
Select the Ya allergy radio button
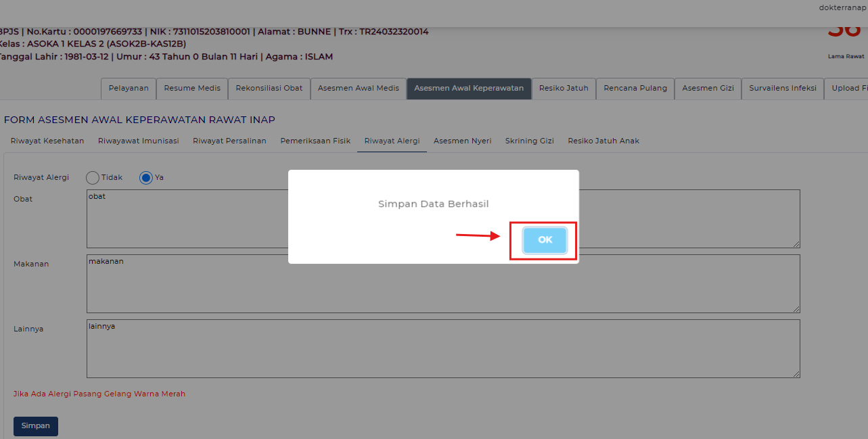(146, 178)
